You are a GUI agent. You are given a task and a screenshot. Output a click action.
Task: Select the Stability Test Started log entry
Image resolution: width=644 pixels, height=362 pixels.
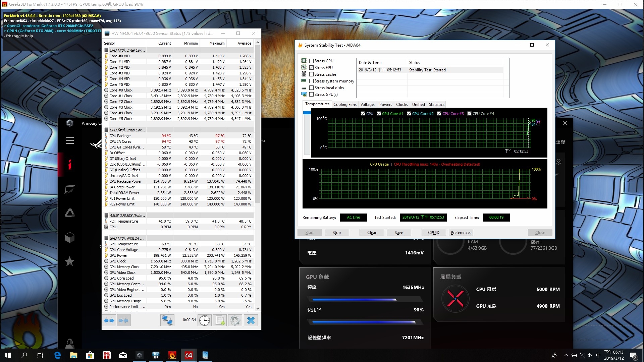pos(430,70)
